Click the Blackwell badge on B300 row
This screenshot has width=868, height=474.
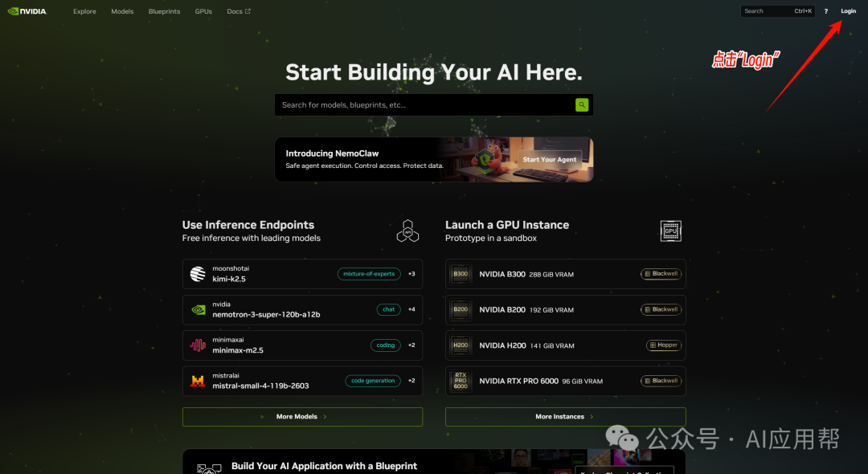[x=661, y=274]
